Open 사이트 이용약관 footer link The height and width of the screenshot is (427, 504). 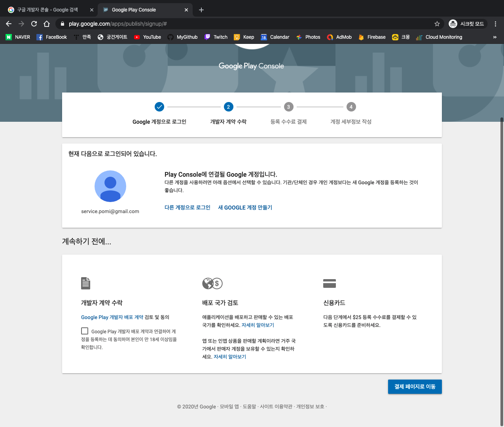(x=276, y=406)
